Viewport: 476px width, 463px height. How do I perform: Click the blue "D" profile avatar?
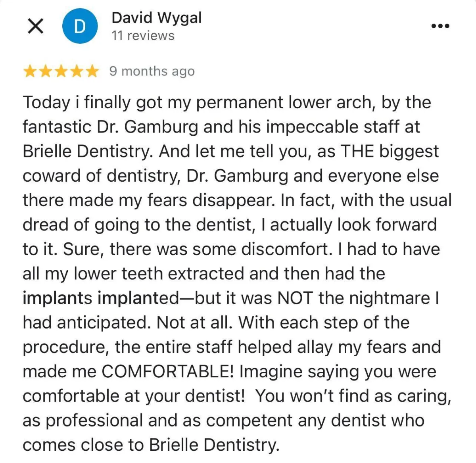coord(80,26)
